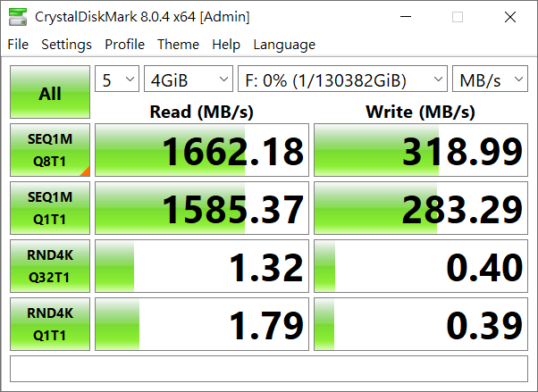Open the Help menu
The image size is (538, 392).
tap(226, 45)
